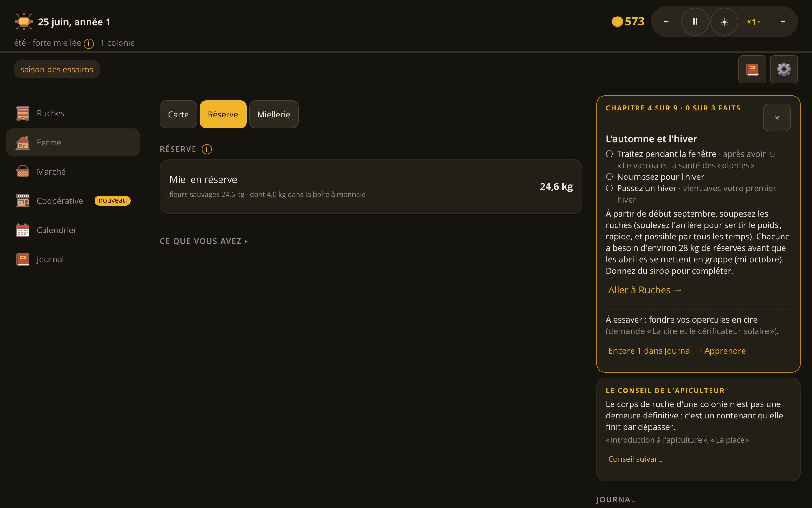The image size is (812, 508).
Task: Open the Journal book icon in sidebar
Action: [23, 259]
